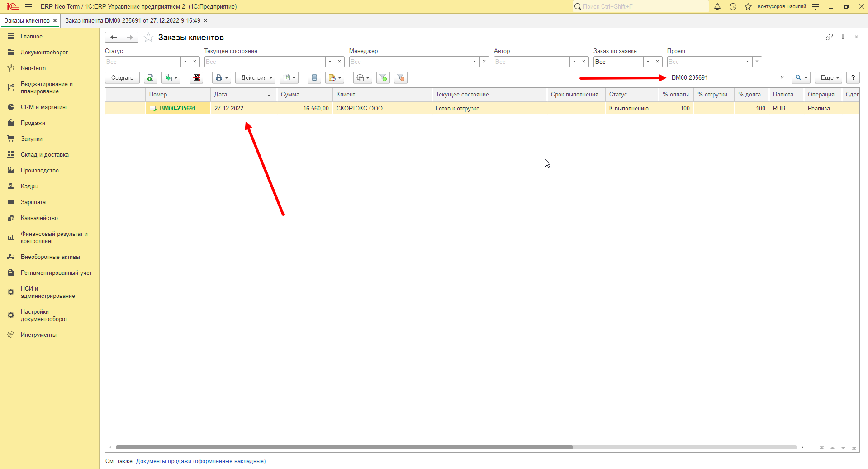
Task: Click the question mark help button
Action: click(x=853, y=78)
